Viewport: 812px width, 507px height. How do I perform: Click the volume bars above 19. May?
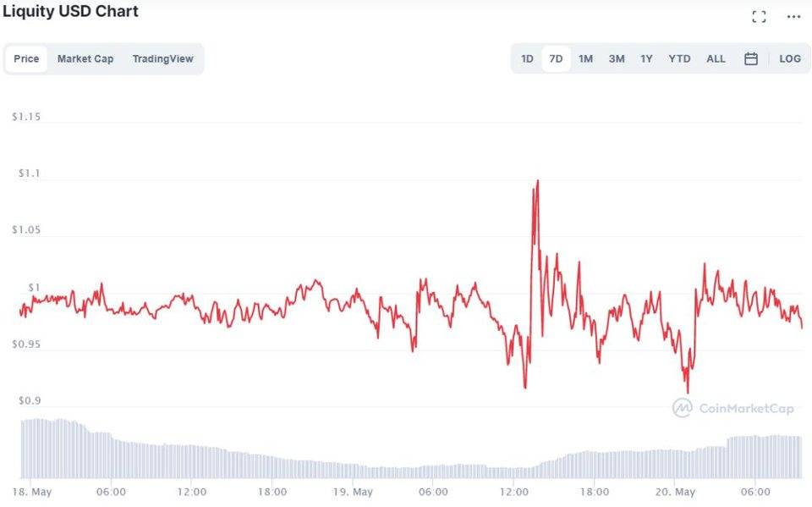(353, 471)
